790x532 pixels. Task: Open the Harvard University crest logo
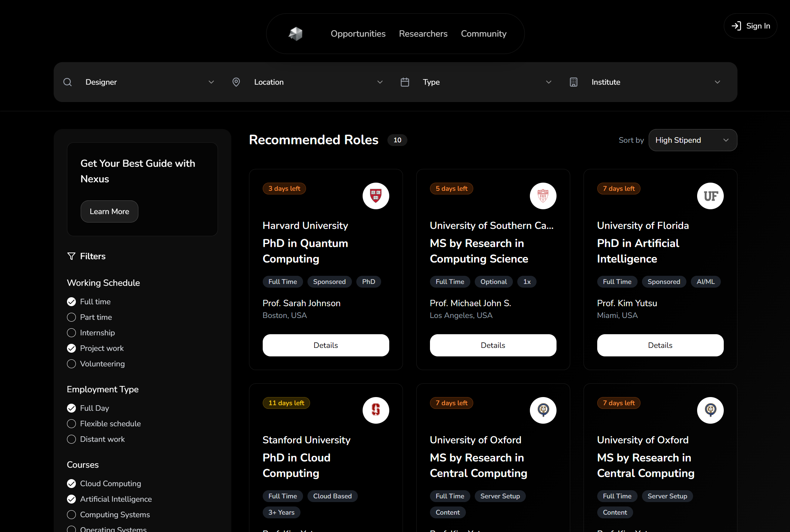tap(376, 196)
